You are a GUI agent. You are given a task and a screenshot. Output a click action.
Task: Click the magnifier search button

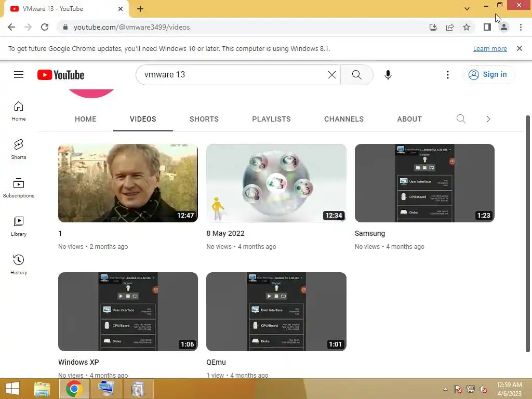pos(356,75)
